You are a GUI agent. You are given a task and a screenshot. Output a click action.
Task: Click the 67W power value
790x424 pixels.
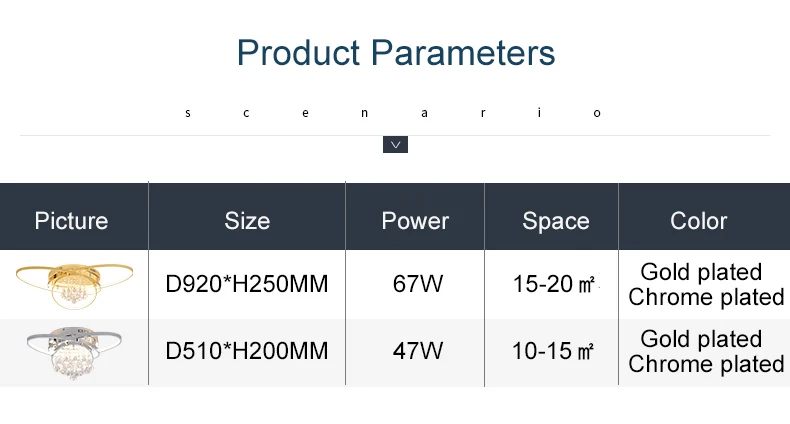click(x=418, y=284)
